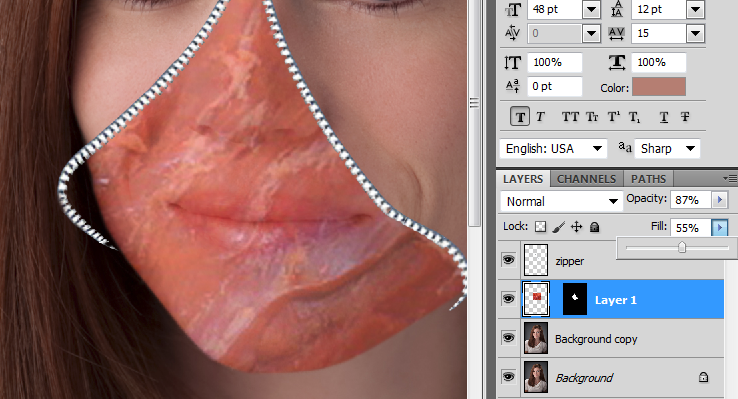Open the Fill slider arrow

[720, 228]
